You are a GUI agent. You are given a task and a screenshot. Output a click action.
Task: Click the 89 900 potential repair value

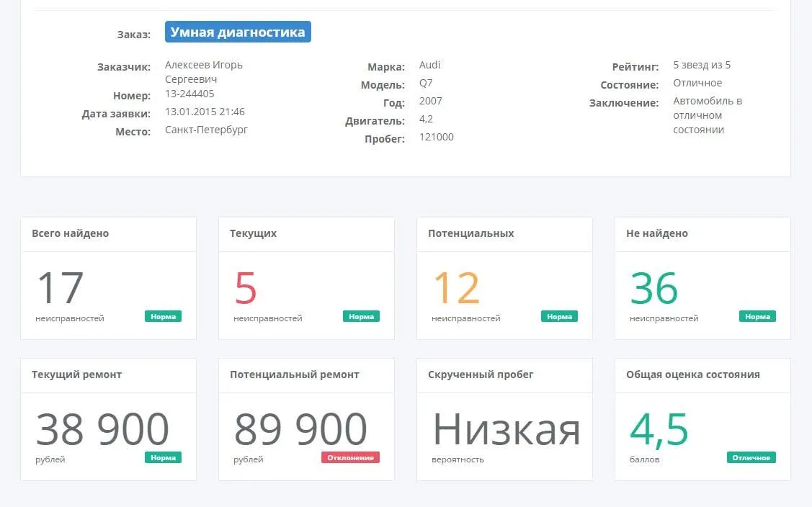[x=301, y=429]
